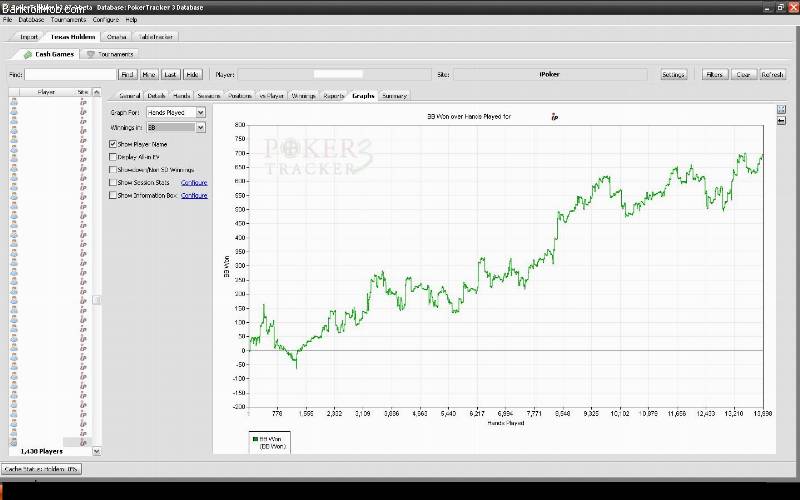This screenshot has width=800, height=500.
Task: Restore down the PokerTracker window
Action: point(781,8)
